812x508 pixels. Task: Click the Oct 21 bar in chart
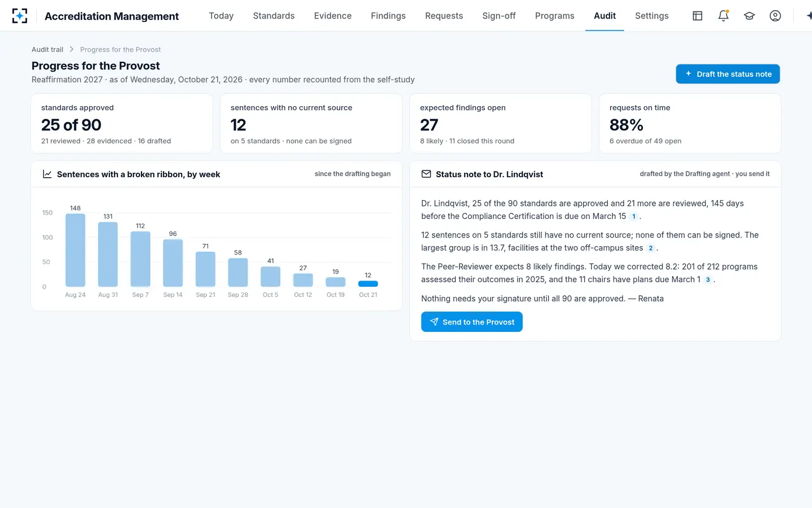(368, 284)
